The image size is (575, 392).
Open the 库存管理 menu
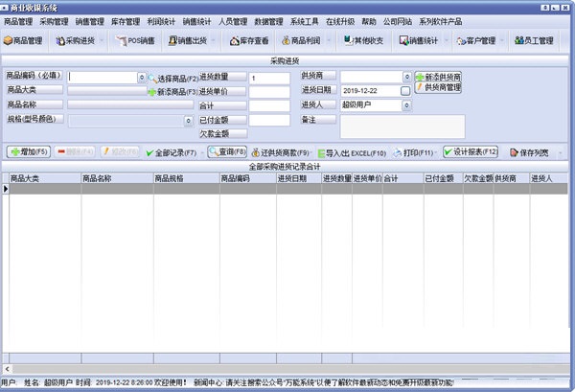tap(126, 22)
